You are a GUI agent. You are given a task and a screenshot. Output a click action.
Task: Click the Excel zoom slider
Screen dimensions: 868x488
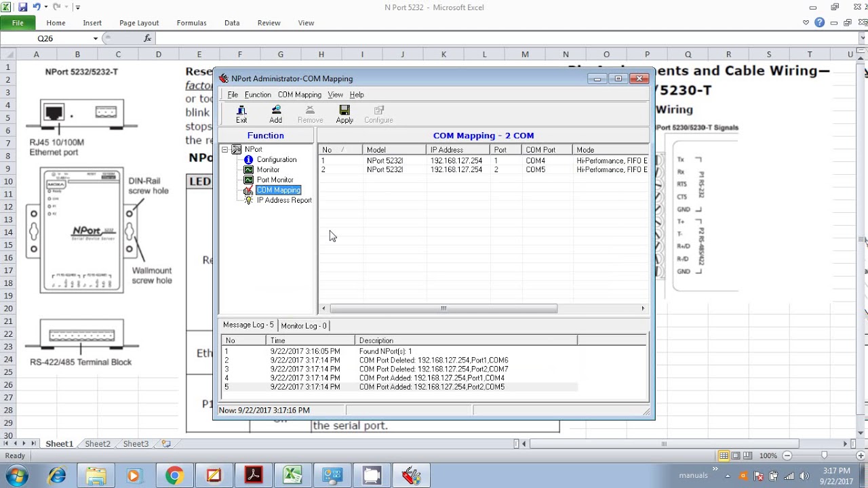825,455
